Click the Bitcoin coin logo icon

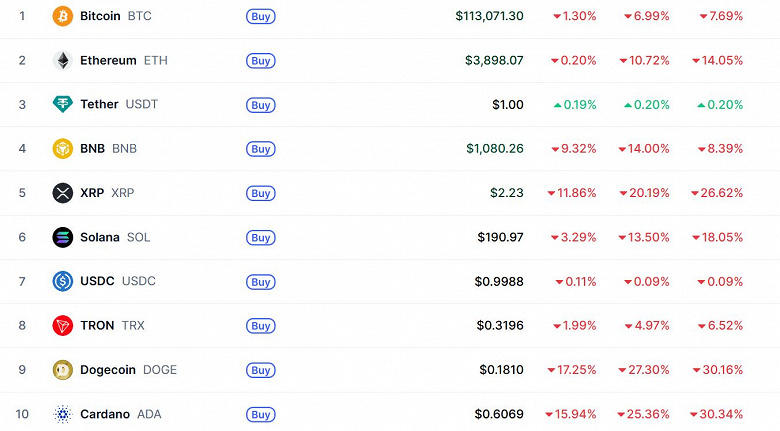[63, 16]
